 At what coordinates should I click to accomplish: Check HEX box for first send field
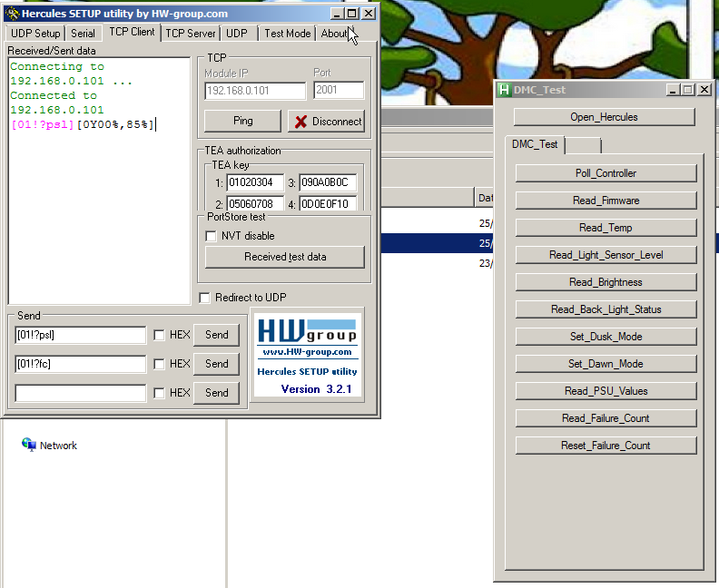(x=160, y=335)
